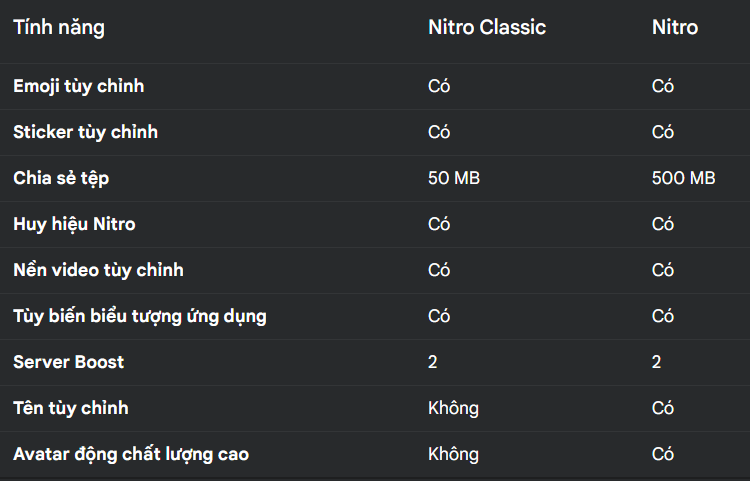Select "Tùy biến biểu tượng ứng dụng" row label
Viewport: 750px width, 481px height.
point(139,316)
